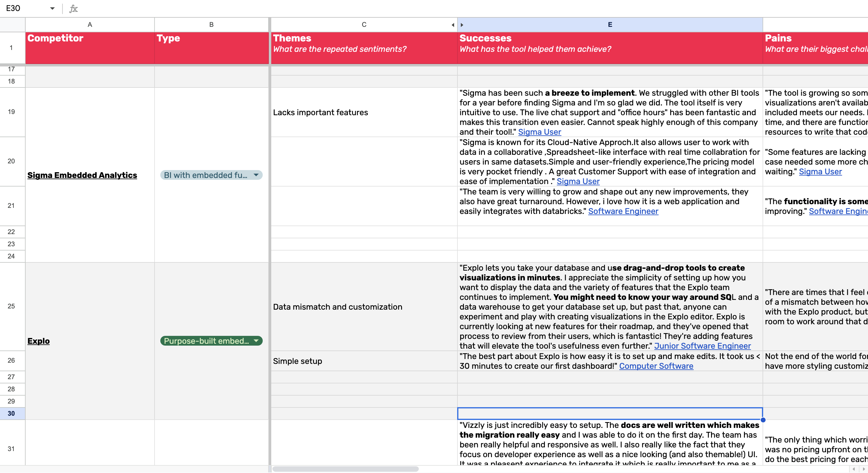Select the 'Simple setup' cell

coord(364,361)
